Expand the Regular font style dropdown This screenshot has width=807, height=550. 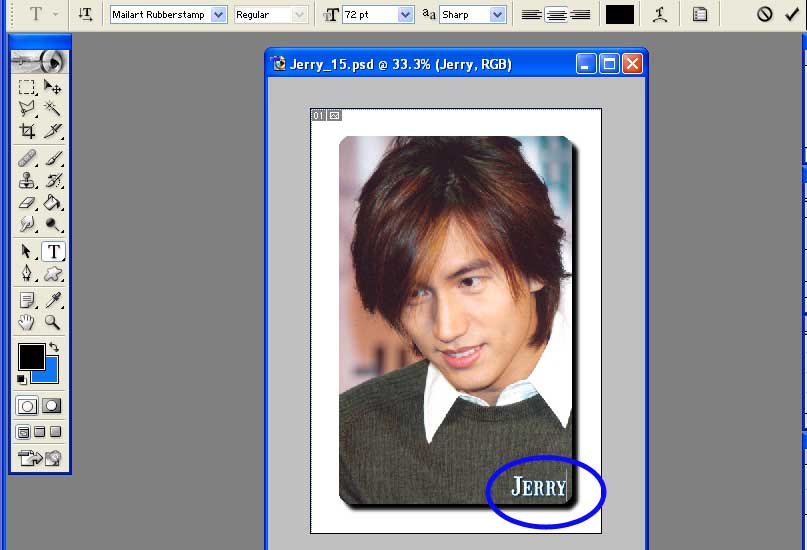pos(300,15)
